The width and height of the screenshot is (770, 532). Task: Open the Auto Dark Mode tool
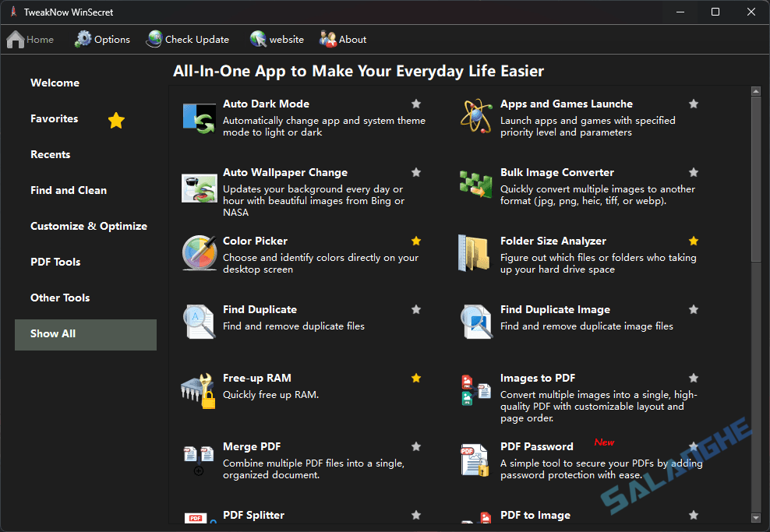coord(266,104)
